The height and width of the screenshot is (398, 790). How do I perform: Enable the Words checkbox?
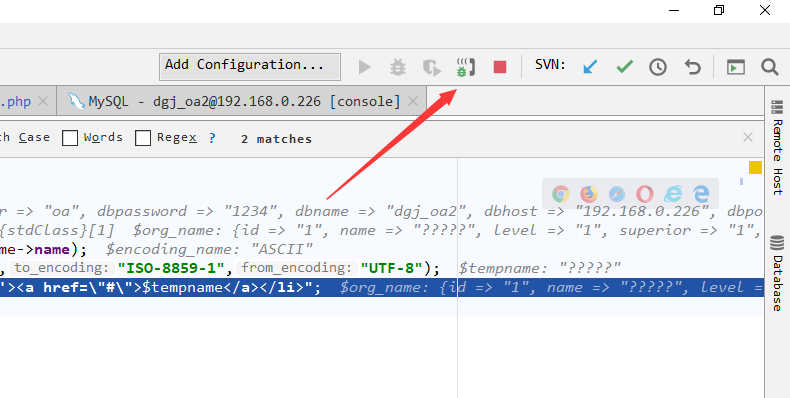[x=70, y=138]
